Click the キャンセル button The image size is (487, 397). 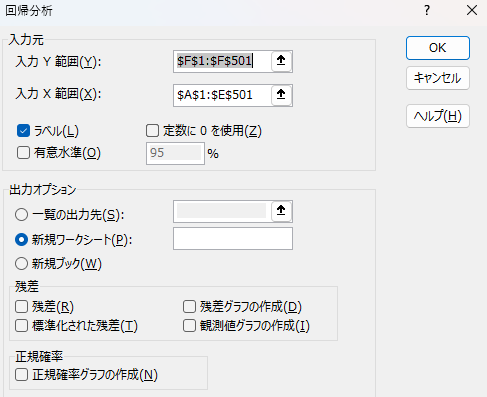[438, 78]
